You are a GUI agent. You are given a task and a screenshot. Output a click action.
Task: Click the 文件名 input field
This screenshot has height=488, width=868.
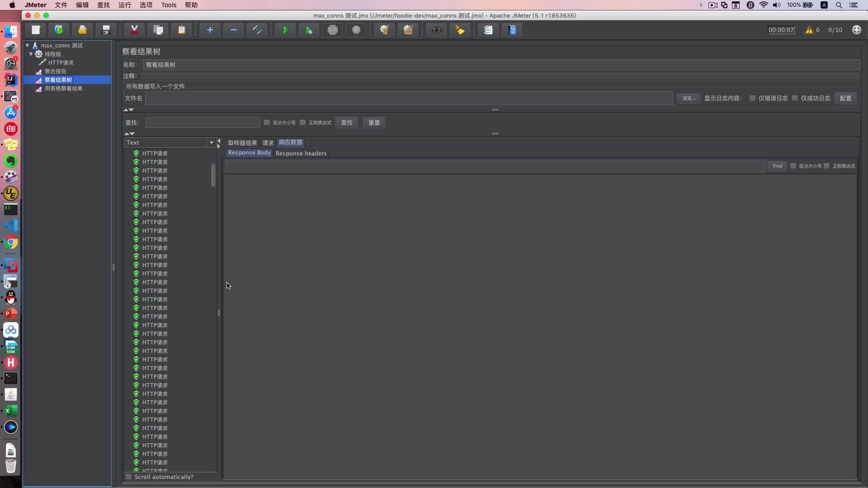coord(409,98)
